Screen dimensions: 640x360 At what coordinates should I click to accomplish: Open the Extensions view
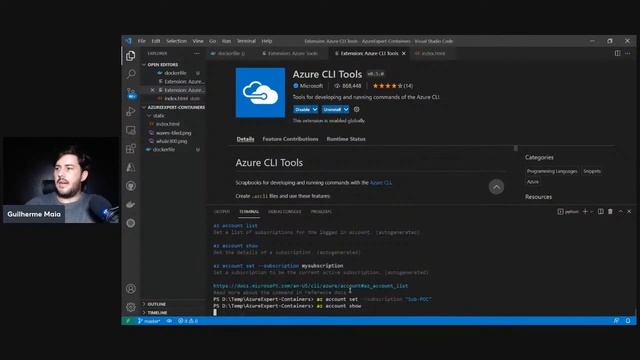131,149
